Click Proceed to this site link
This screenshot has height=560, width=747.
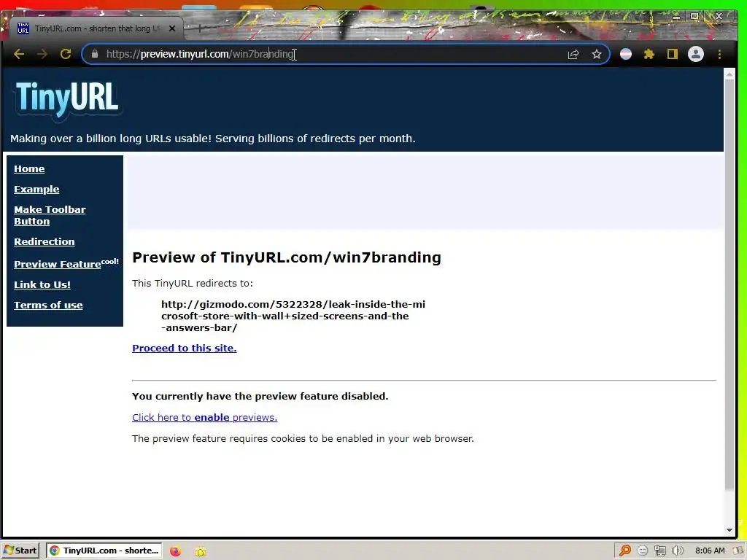pos(184,348)
